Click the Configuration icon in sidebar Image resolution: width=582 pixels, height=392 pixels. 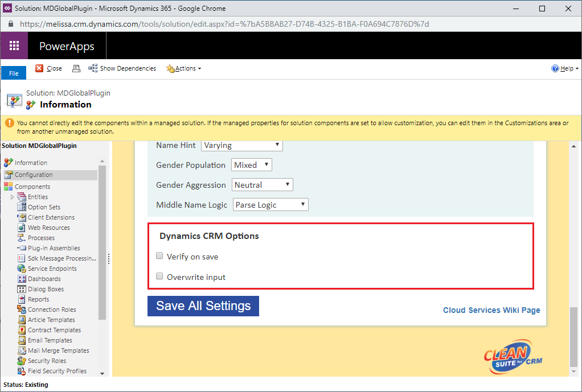tap(8, 175)
